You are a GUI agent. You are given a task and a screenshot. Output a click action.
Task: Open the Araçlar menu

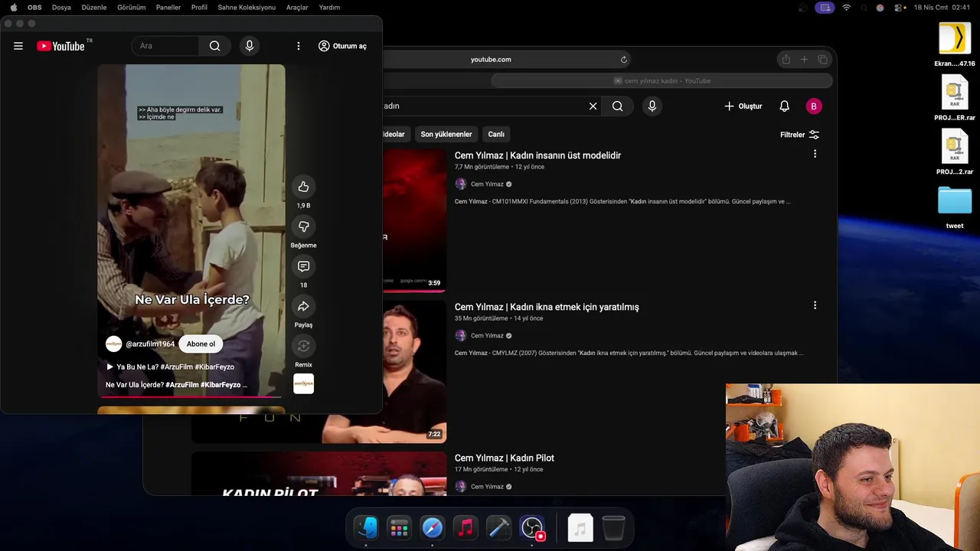[297, 8]
